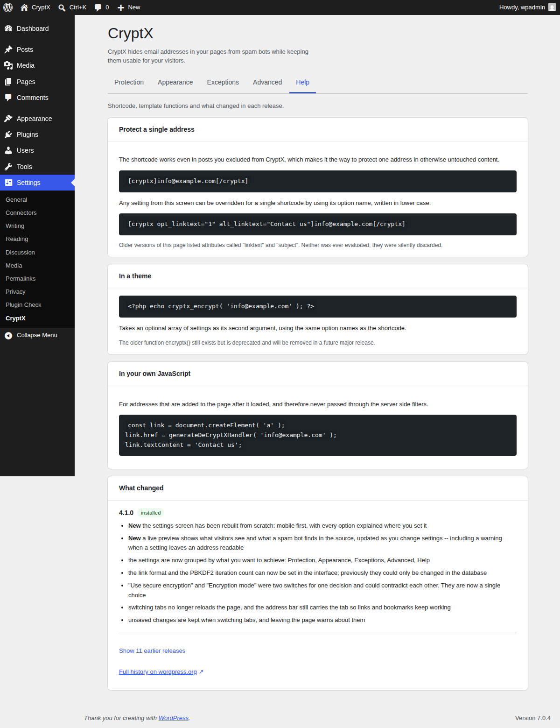The height and width of the screenshot is (728, 560).
Task: Open the Ctrl+K search magnifier icon
Action: coord(62,7)
